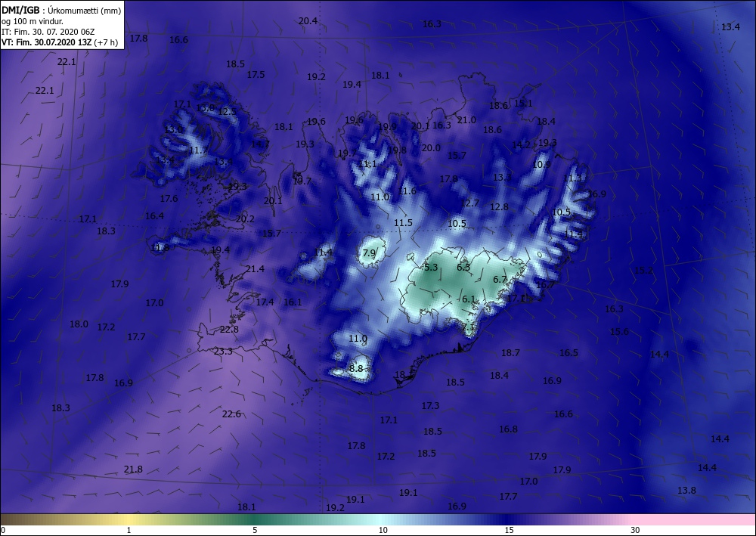Click the map value 17.6
This screenshot has height=536, width=756.
pyautogui.click(x=169, y=198)
